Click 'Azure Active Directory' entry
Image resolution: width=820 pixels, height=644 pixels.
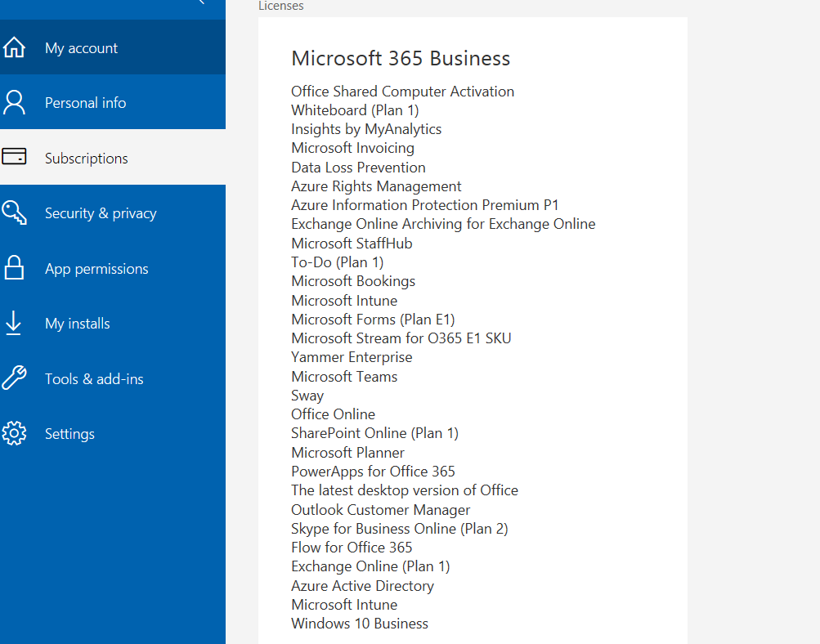pyautogui.click(x=362, y=586)
